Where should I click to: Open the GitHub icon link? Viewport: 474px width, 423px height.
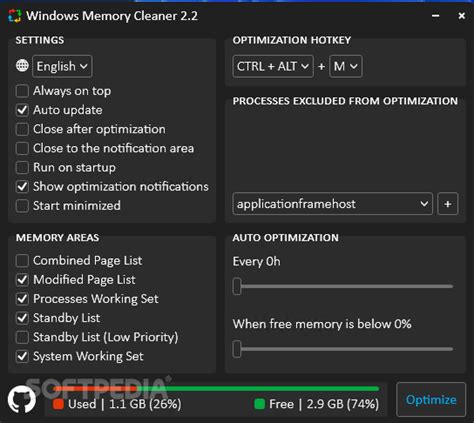tap(22, 399)
